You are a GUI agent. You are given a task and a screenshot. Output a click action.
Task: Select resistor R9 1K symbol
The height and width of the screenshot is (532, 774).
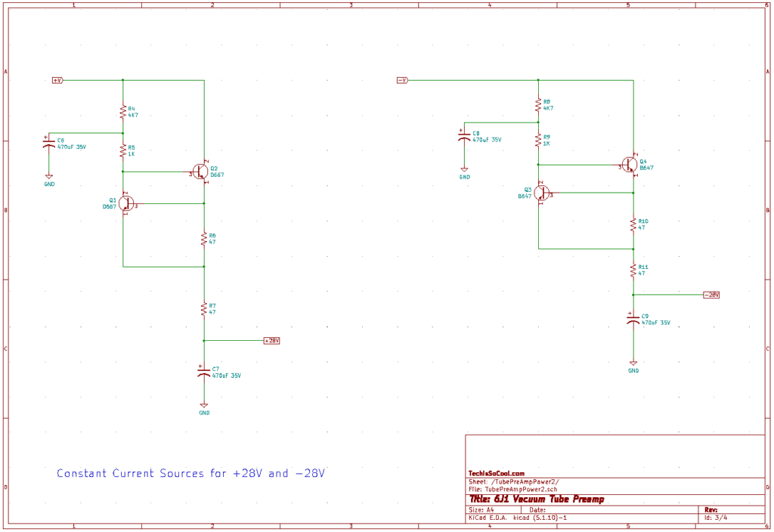538,139
